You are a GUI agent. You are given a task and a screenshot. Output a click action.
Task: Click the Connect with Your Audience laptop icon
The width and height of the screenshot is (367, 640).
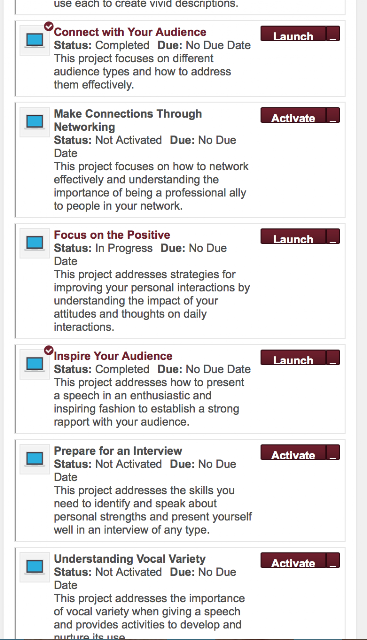(34, 40)
